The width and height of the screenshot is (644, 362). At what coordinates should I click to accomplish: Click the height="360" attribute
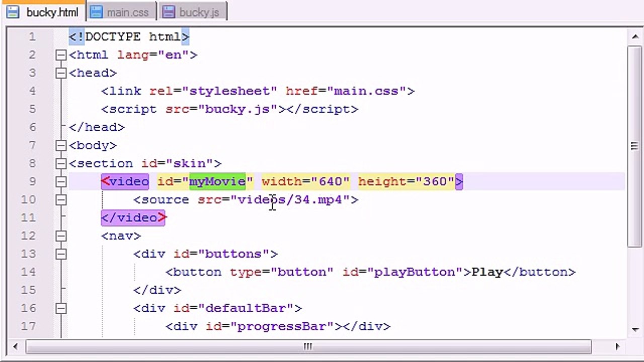point(407,182)
